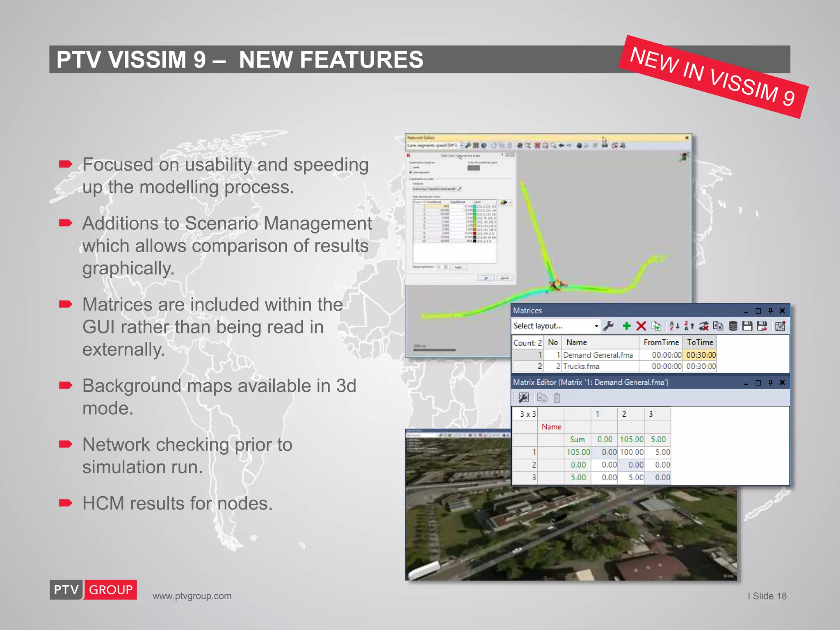This screenshot has width=840, height=630.
Task: Select ToTime column header
Action: [x=700, y=342]
